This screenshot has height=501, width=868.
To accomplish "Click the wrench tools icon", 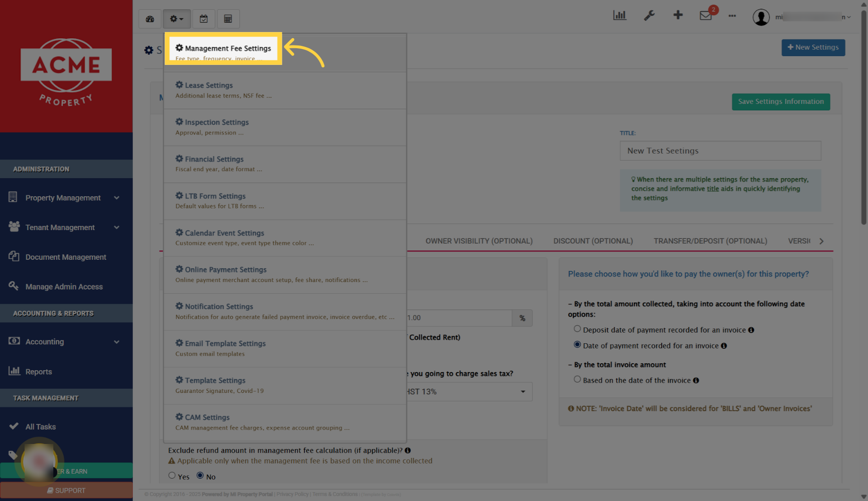I will point(649,15).
